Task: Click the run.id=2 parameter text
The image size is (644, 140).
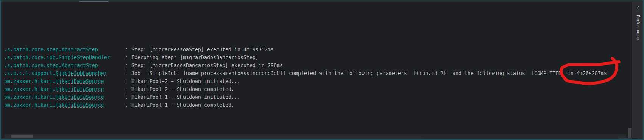Action: coord(431,73)
